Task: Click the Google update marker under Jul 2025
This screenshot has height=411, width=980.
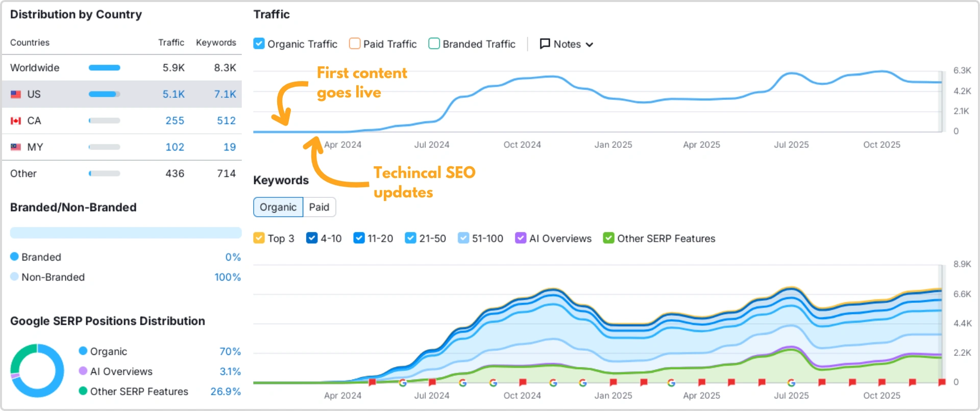Action: [x=791, y=382]
